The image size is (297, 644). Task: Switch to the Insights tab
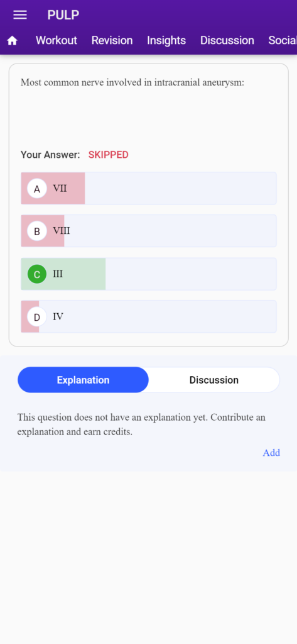click(166, 40)
